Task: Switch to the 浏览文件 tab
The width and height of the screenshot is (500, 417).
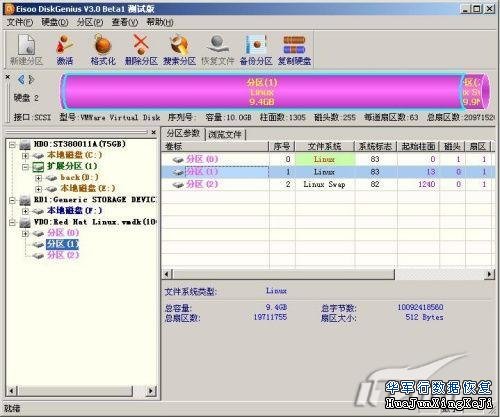Action: [225, 134]
